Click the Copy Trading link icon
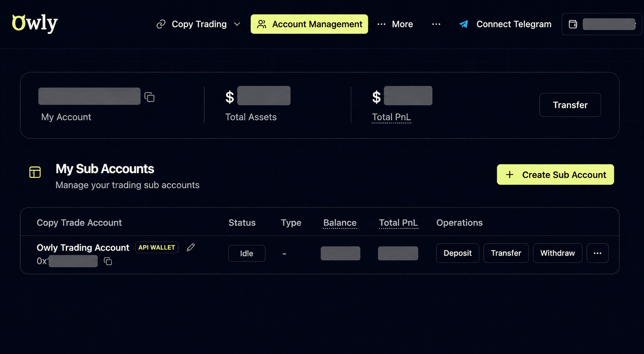The width and height of the screenshot is (644, 354). pos(161,24)
